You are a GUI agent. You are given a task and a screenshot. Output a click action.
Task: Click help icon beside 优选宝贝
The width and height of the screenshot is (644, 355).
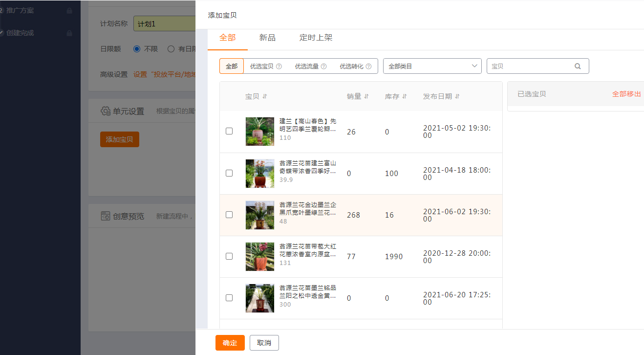coord(279,67)
